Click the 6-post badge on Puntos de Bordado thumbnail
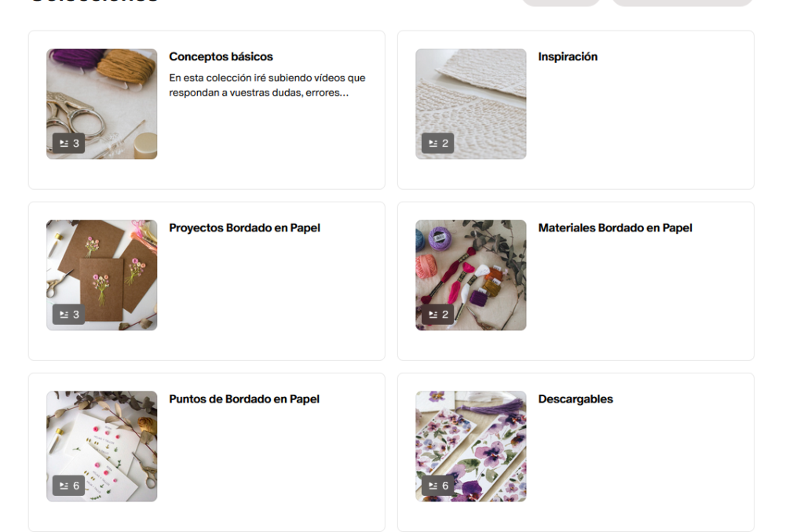804x532 pixels. pos(69,486)
